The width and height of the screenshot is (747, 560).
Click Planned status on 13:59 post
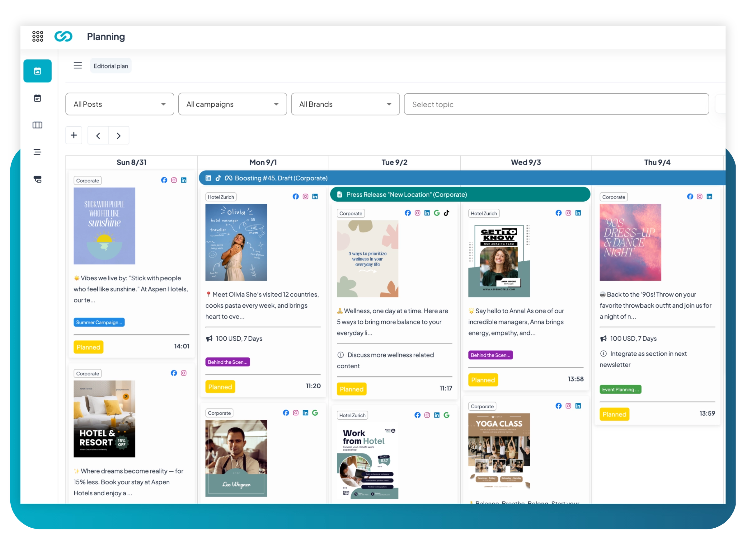(x=614, y=414)
